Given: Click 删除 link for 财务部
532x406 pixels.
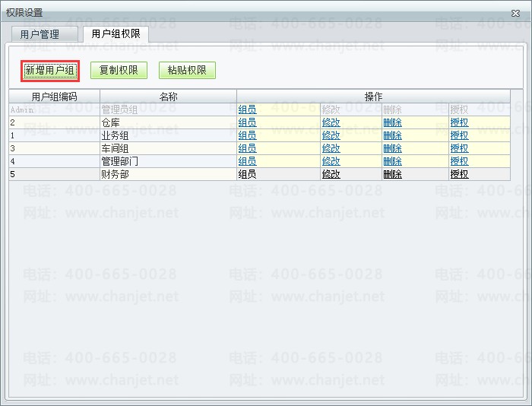Looking at the screenshot, I should click(392, 174).
